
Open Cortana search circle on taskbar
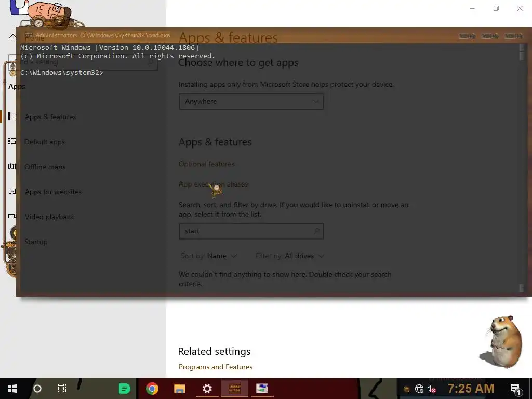pos(37,389)
